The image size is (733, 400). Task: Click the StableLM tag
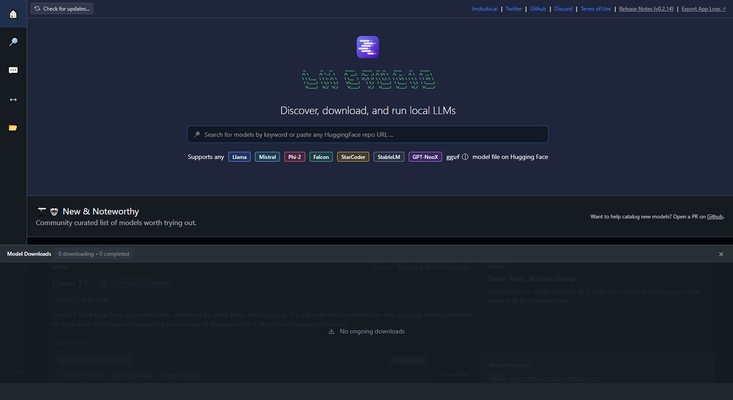pos(388,157)
